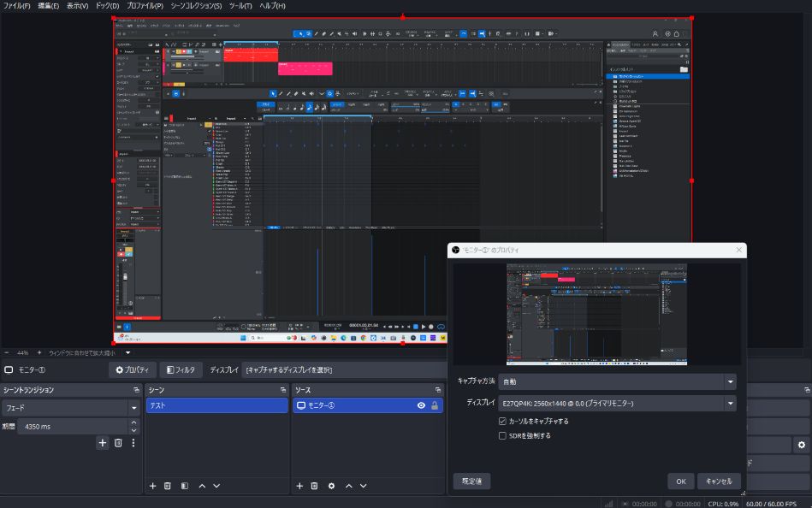Open source properties gear in the Sources panel
The width and height of the screenshot is (812, 508).
(x=331, y=486)
